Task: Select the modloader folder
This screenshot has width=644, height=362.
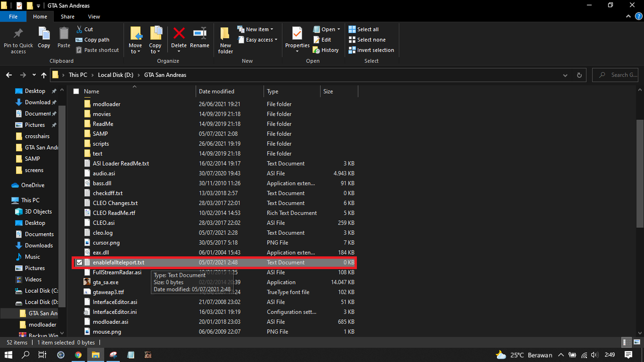Action: click(x=107, y=104)
